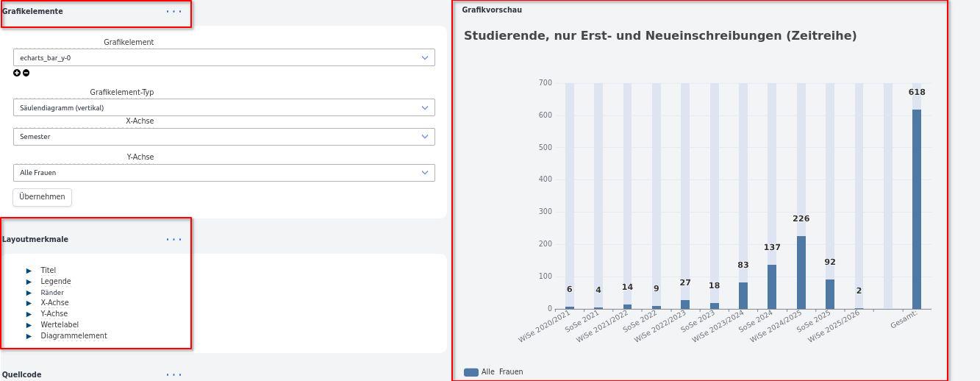This screenshot has width=980, height=381.
Task: Toggle the Alle Frauen legend series
Action: point(493,372)
